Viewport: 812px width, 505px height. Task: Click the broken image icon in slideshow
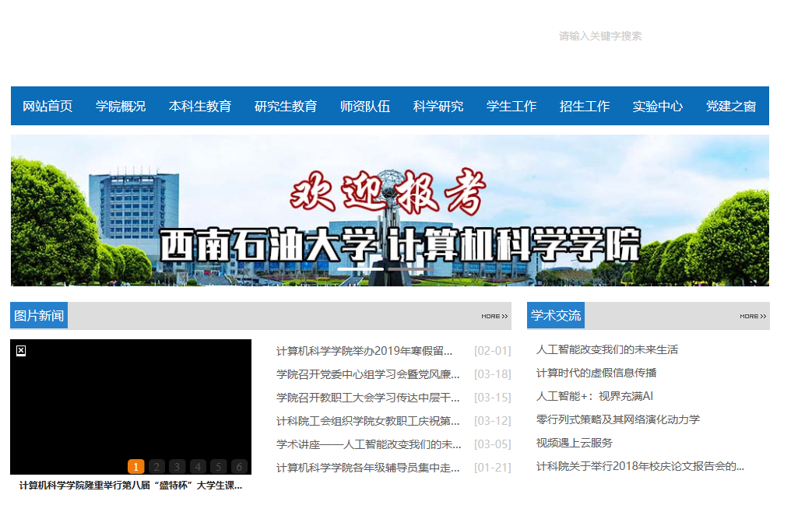pyautogui.click(x=21, y=351)
